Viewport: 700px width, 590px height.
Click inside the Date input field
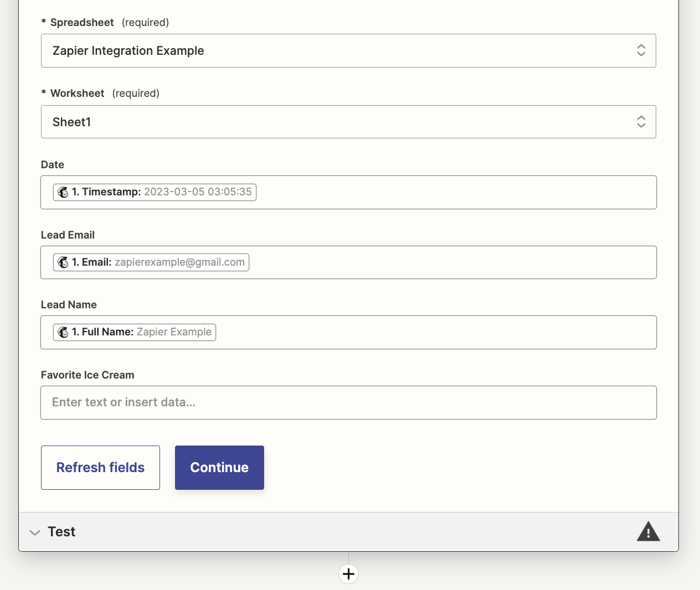[x=348, y=192]
